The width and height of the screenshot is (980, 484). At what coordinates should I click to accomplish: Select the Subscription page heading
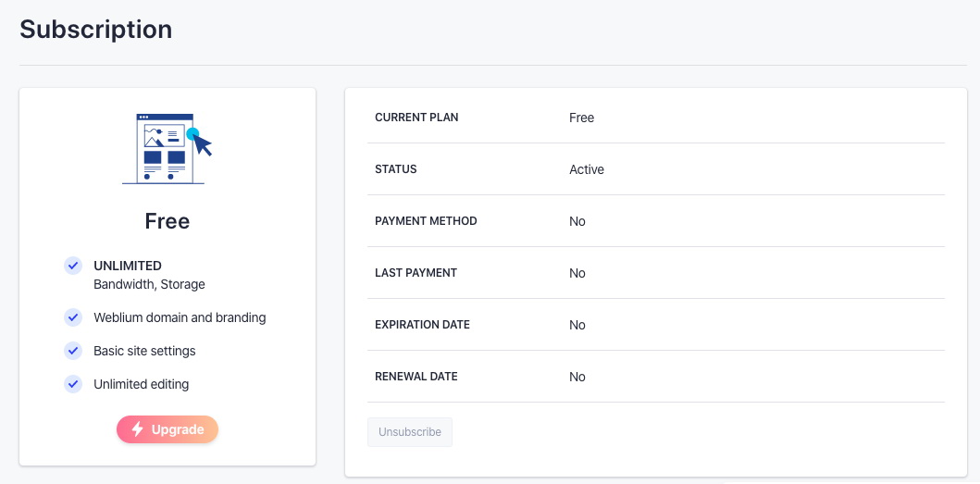click(x=96, y=29)
